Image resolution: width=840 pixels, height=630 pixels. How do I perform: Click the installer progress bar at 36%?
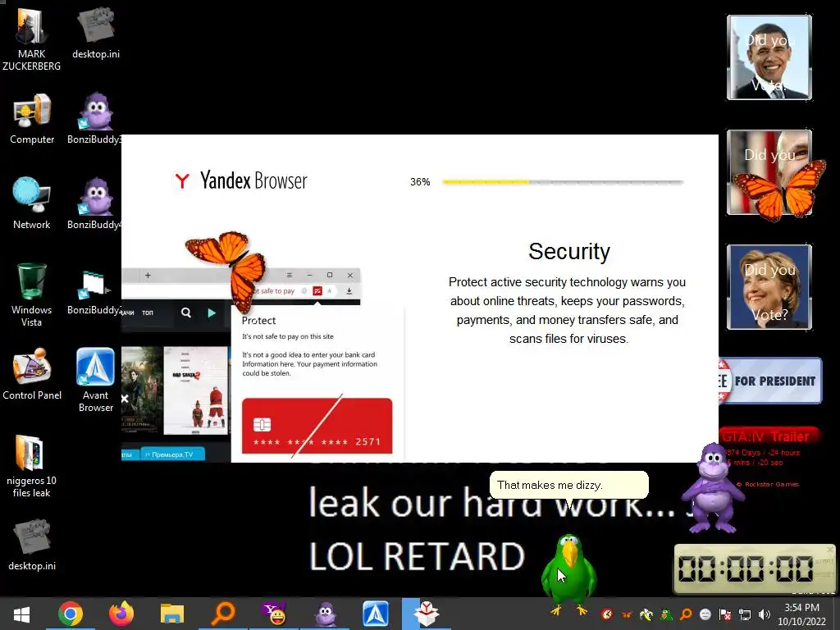click(563, 182)
